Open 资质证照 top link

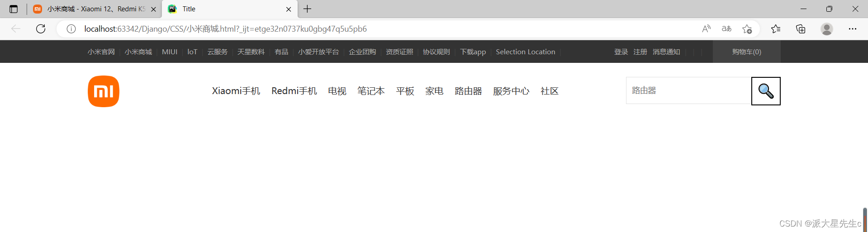[399, 52]
